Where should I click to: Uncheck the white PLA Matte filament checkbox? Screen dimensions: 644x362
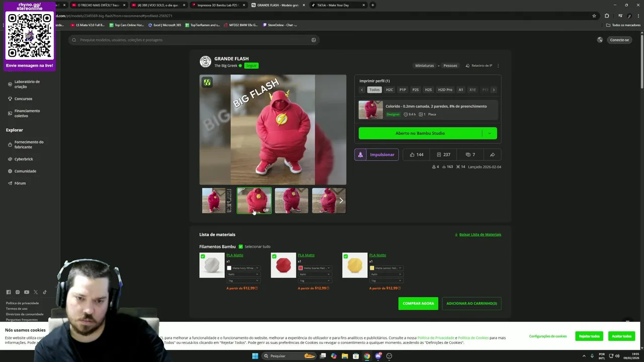pyautogui.click(x=203, y=256)
